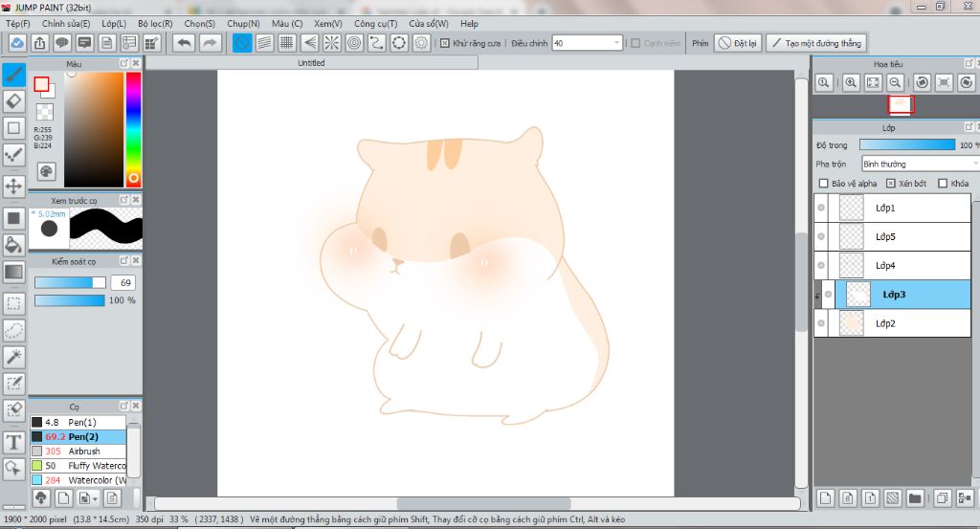980x529 pixels.
Task: Click the brush size slider
Action: point(70,282)
